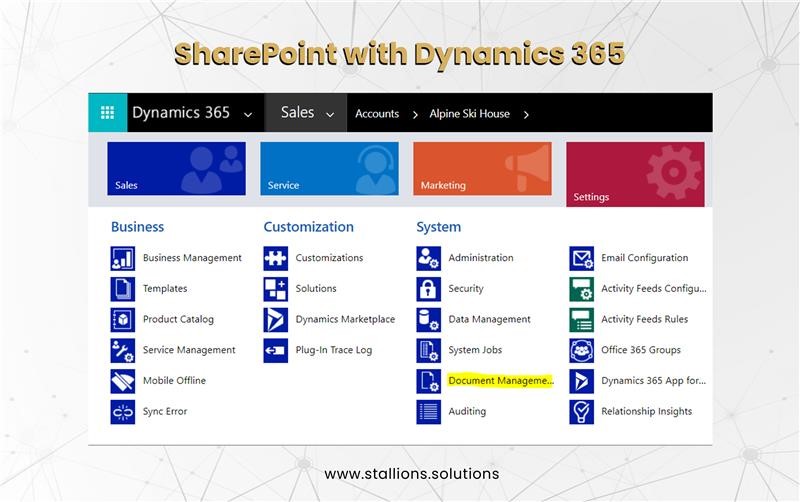Click the Email Configuration icon
Viewport: 800px width, 502px height.
582,258
